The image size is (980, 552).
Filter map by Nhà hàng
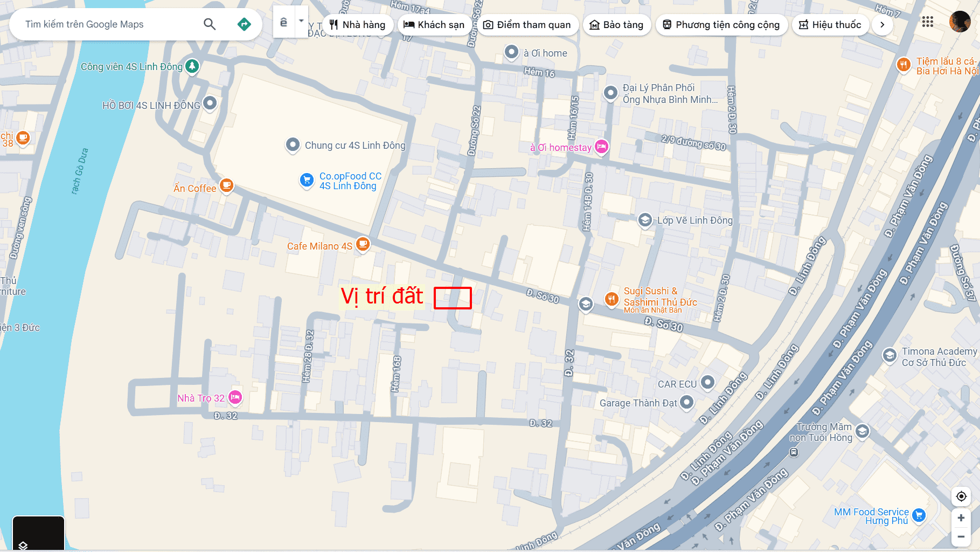[358, 25]
